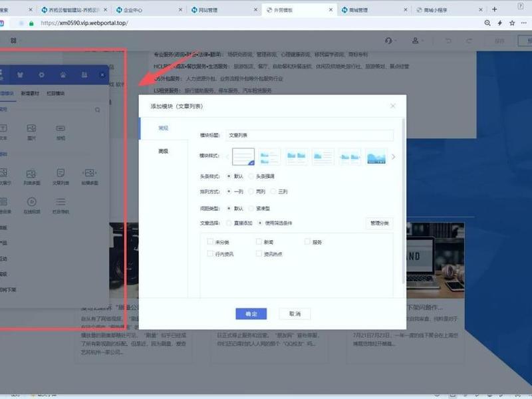
Task: Open the user account icon in top bar
Action: pyautogui.click(x=415, y=41)
